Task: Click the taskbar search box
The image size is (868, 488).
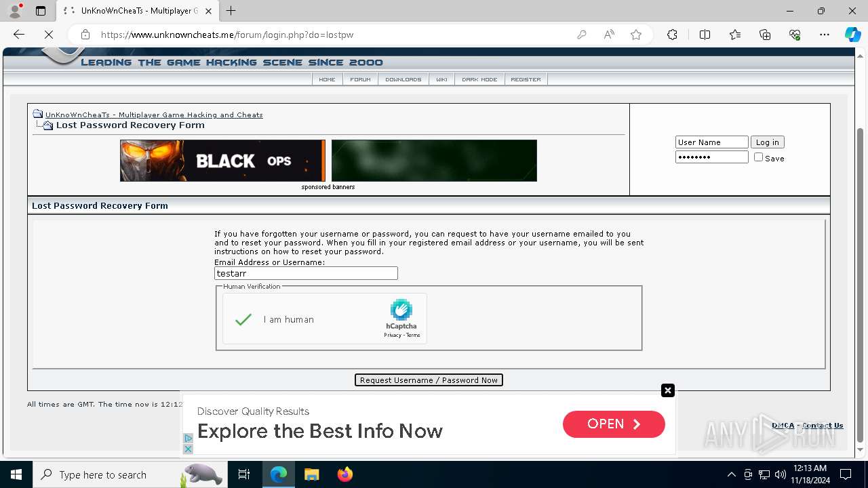Action: 130,474
